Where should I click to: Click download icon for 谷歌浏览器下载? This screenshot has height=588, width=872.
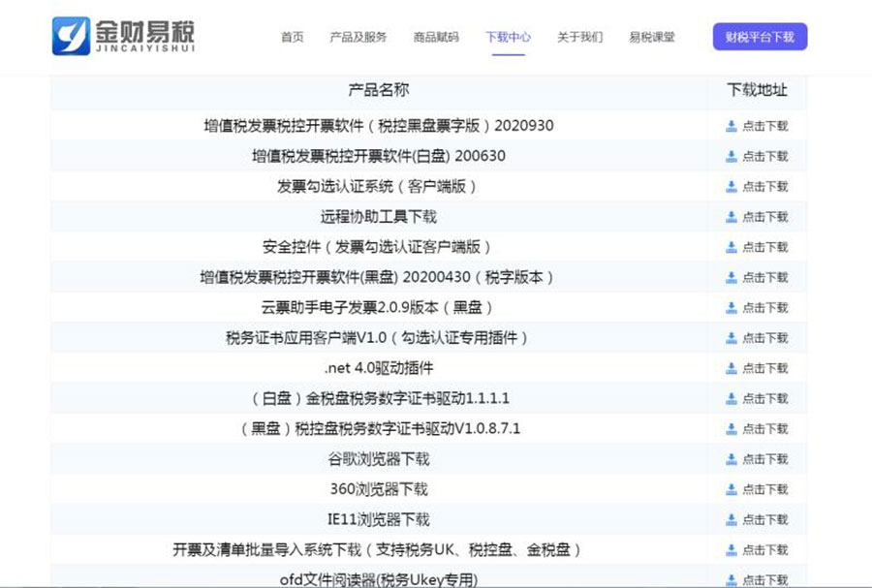732,459
